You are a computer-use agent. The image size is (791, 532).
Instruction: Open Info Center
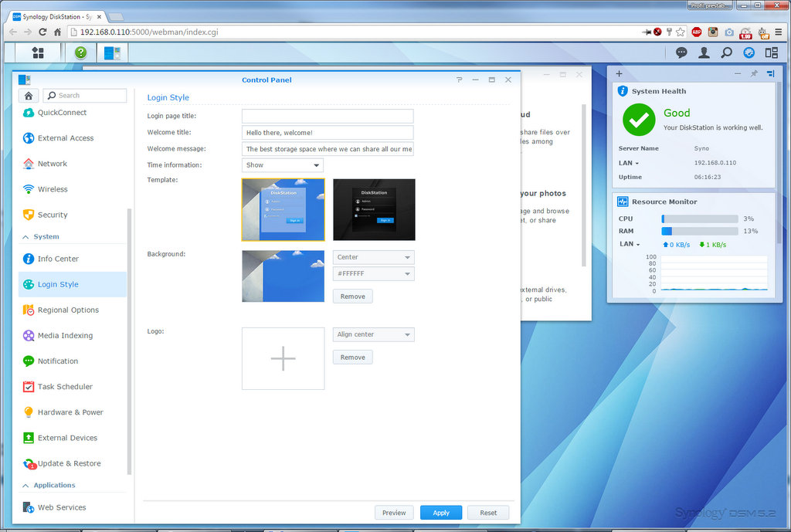(x=73, y=259)
